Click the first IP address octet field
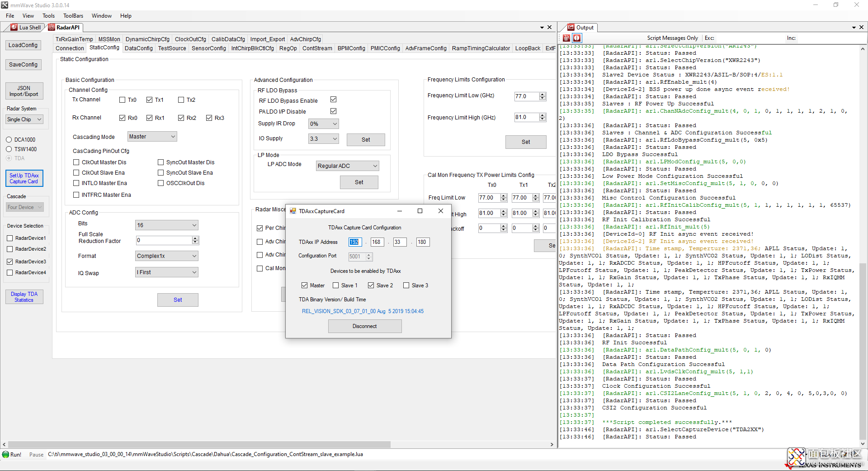The height and width of the screenshot is (471, 868). [355, 242]
